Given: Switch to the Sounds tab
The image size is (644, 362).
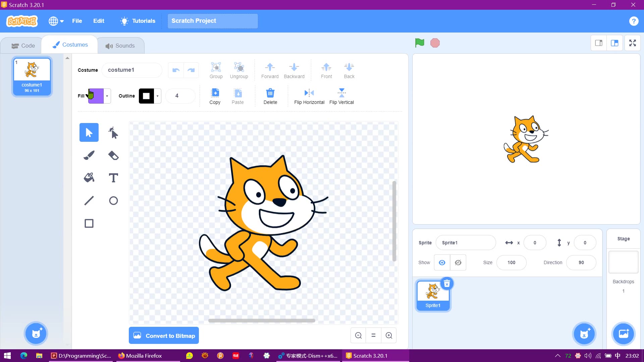Looking at the screenshot, I should click(120, 45).
